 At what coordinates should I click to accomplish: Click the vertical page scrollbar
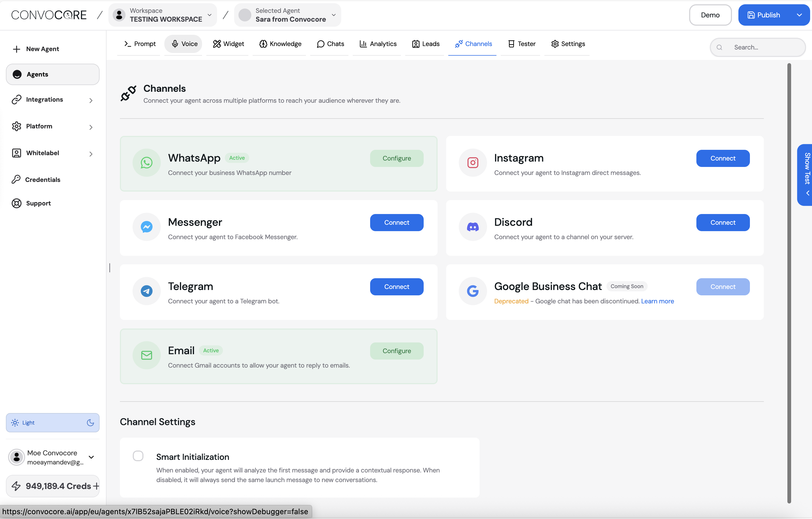tap(789, 283)
